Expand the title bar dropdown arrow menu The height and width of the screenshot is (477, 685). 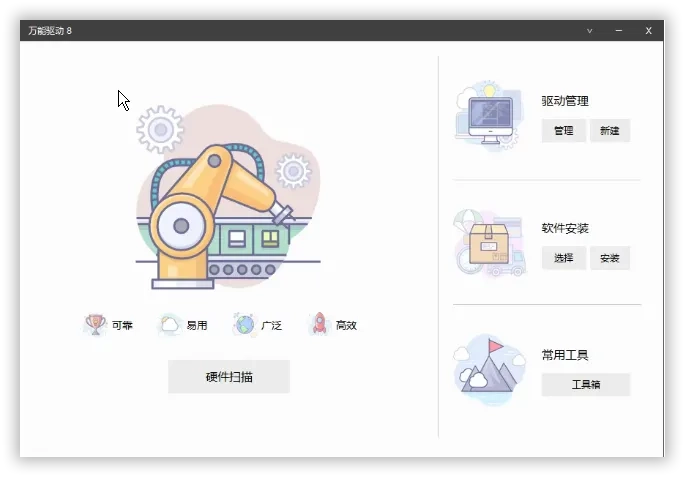pyautogui.click(x=590, y=31)
